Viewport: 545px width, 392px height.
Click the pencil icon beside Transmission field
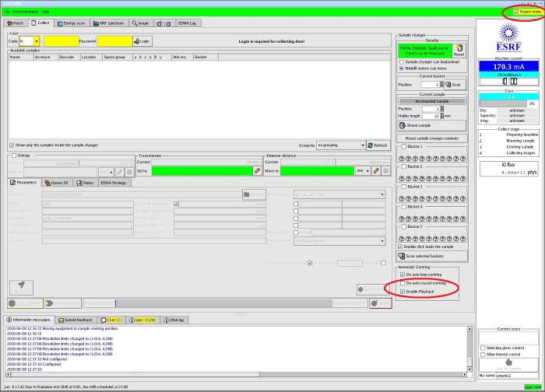point(257,170)
